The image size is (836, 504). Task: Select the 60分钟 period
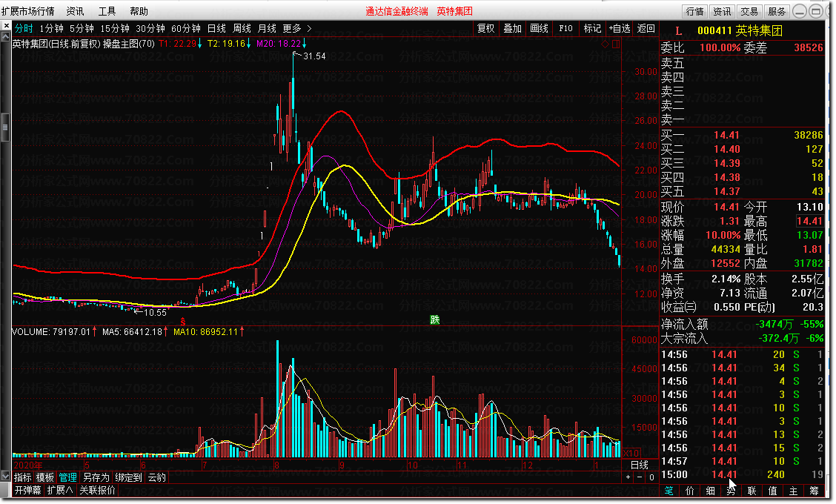[x=186, y=28]
